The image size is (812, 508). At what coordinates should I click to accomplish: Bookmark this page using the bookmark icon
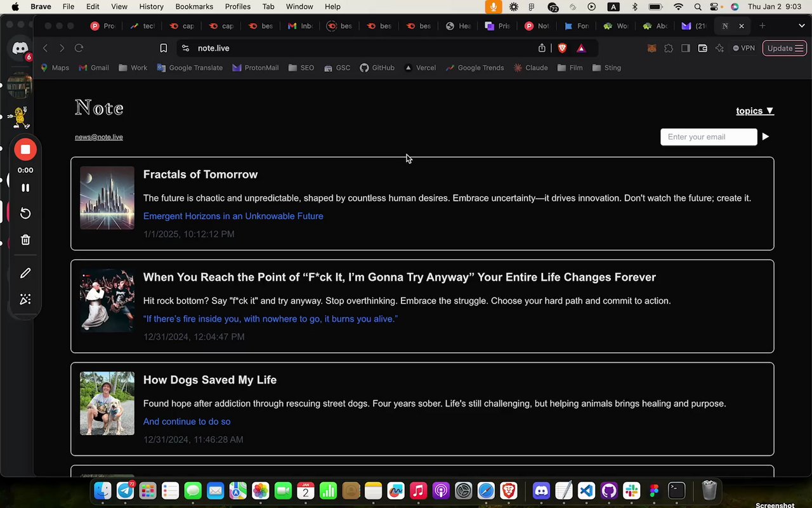[164, 48]
